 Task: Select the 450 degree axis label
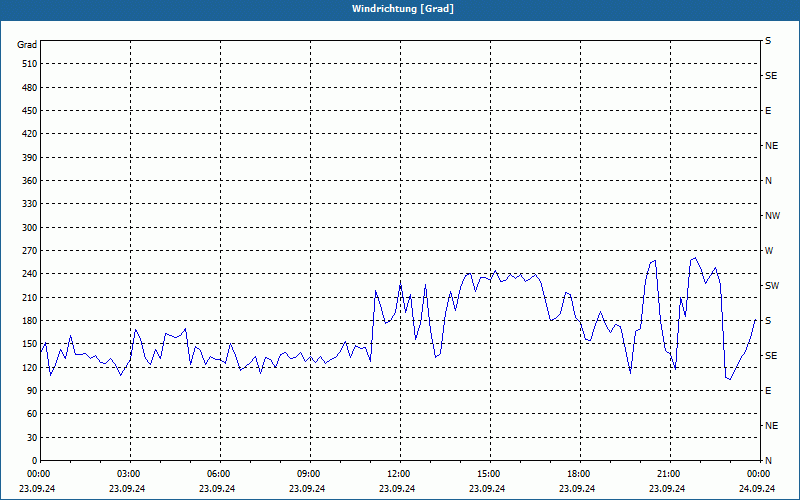click(x=30, y=111)
